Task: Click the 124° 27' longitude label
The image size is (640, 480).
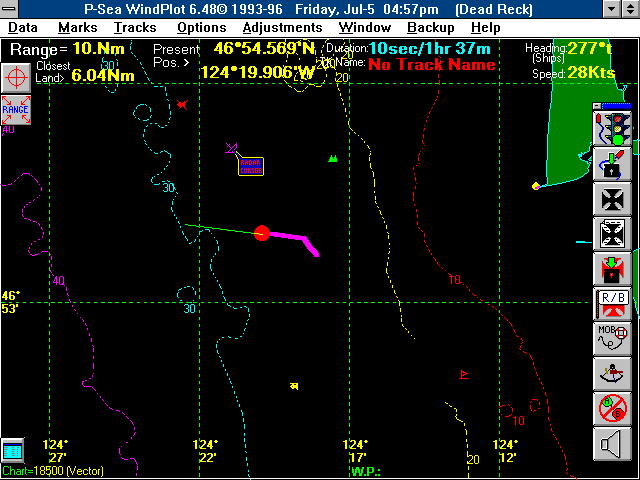Action: click(x=56, y=451)
